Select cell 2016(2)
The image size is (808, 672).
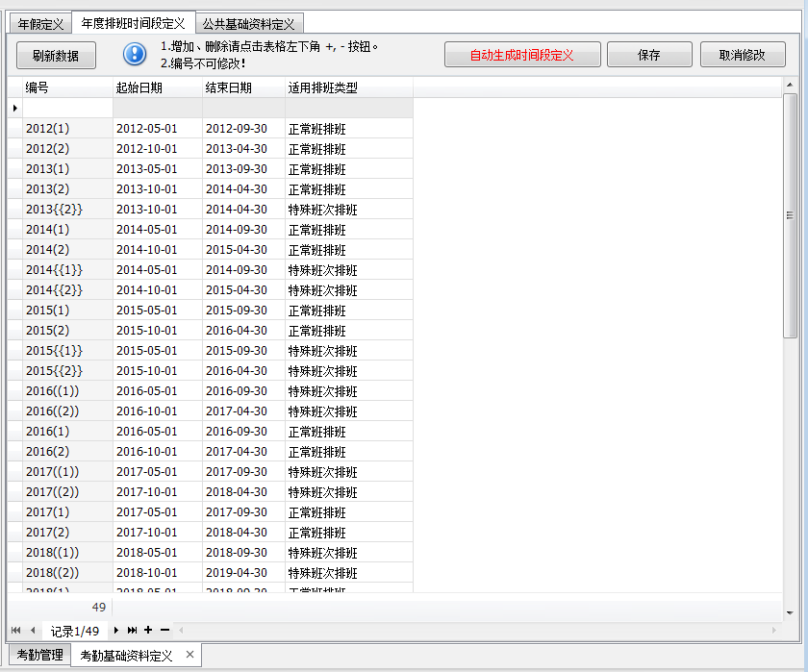pos(67,451)
